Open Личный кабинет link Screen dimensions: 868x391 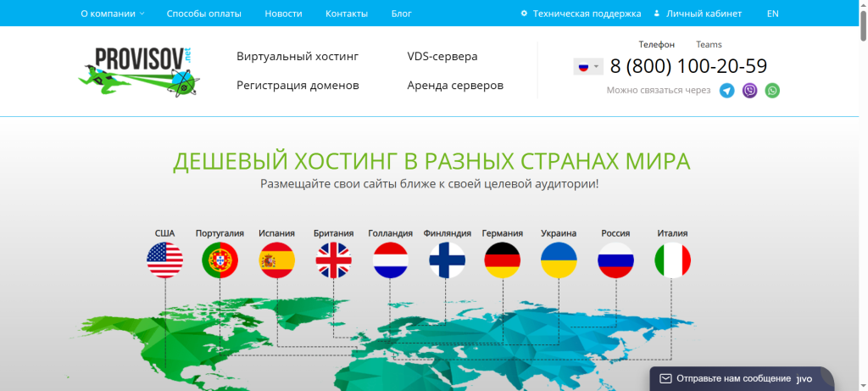(704, 14)
